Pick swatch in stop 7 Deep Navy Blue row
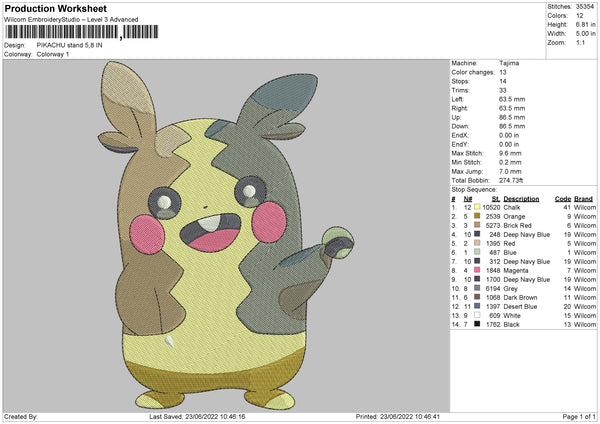 point(477,261)
